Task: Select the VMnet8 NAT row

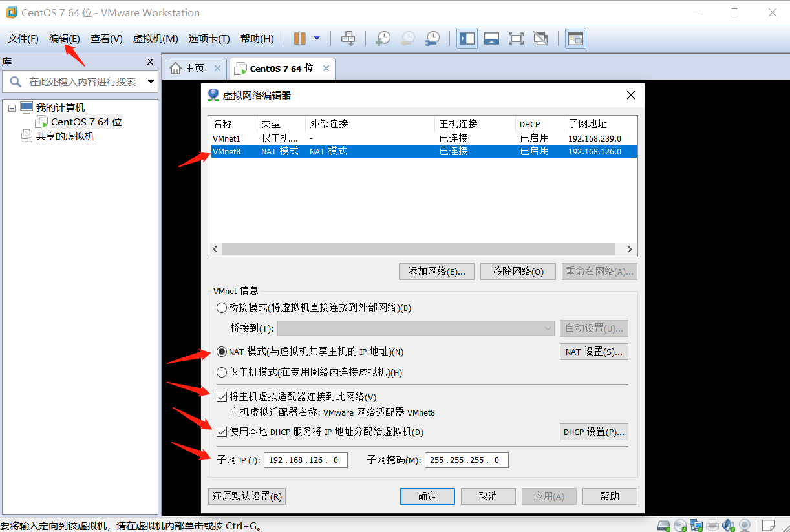Action: [423, 151]
